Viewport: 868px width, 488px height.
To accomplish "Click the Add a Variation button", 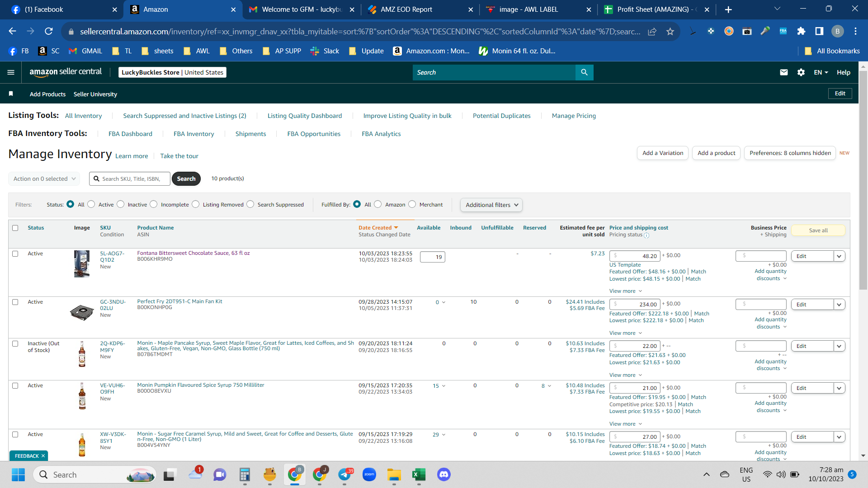I will pos(663,153).
